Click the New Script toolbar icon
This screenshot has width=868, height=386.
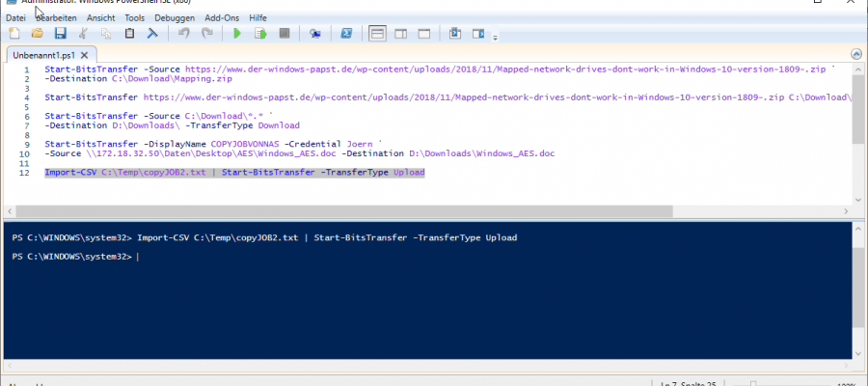14,34
